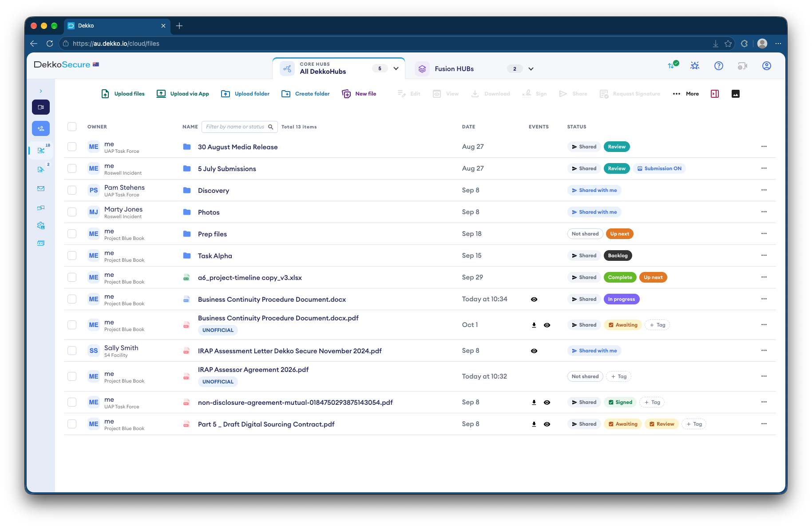Click the search magnifier in name filter
Viewport: 812px width, 527px height.
[x=271, y=127]
